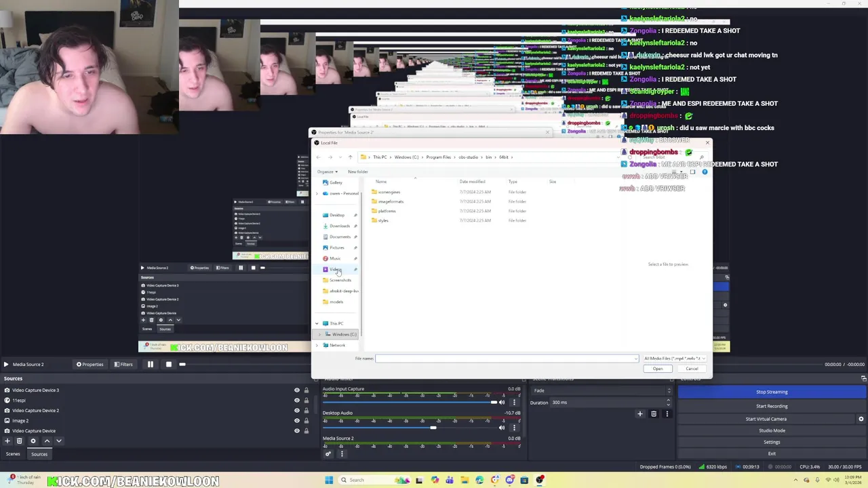Viewport: 868px width, 488px height.
Task: Open the platforms folder
Action: 387,211
